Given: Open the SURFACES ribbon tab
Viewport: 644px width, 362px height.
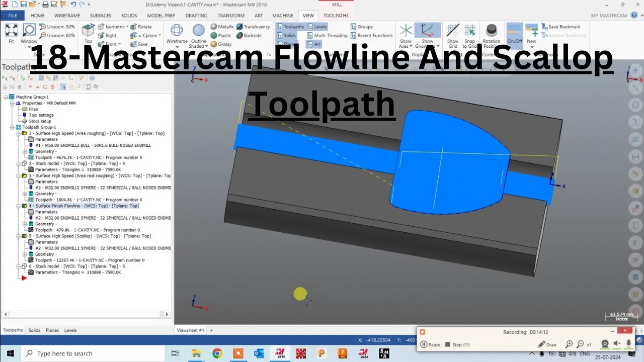Looking at the screenshot, I should pos(101,16).
